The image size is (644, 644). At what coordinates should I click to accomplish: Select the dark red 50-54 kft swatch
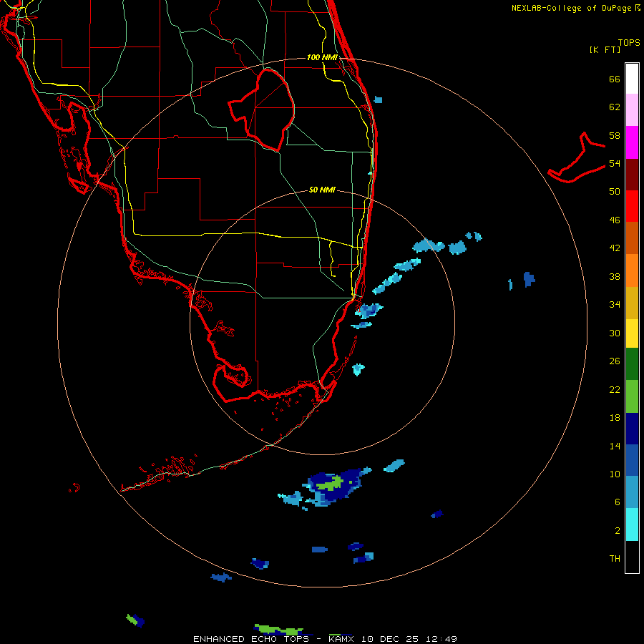[x=632, y=175]
